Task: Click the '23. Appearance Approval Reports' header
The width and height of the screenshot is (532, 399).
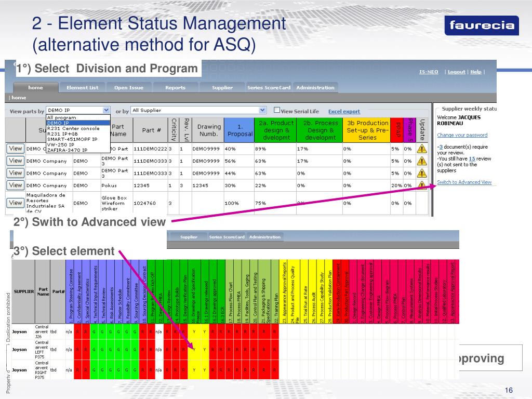Action: (x=284, y=292)
